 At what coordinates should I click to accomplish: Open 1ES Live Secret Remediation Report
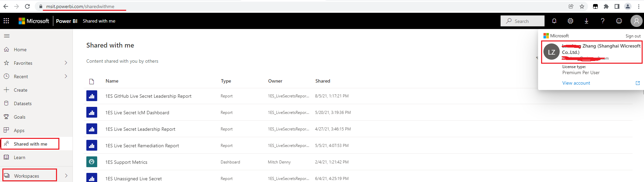142,146
